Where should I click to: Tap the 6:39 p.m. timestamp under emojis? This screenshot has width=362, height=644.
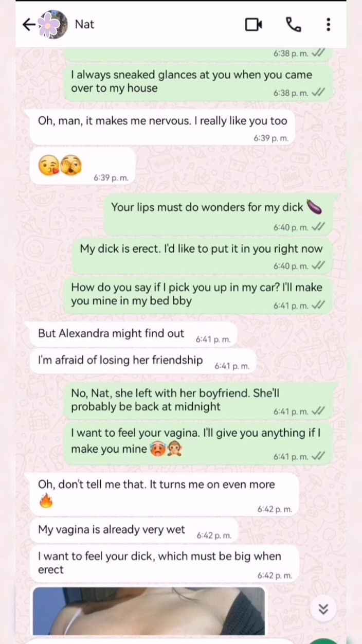(x=111, y=178)
